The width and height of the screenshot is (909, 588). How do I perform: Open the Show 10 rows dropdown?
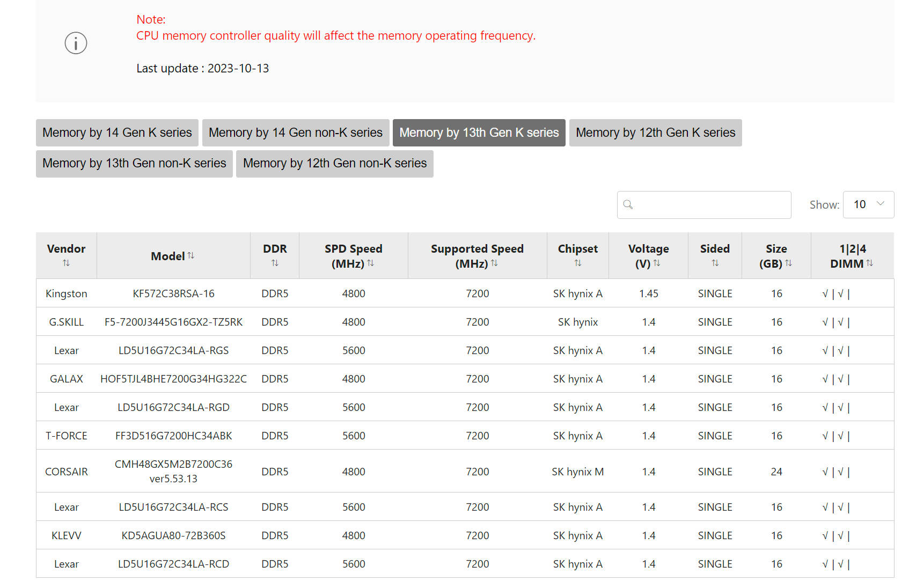point(868,204)
